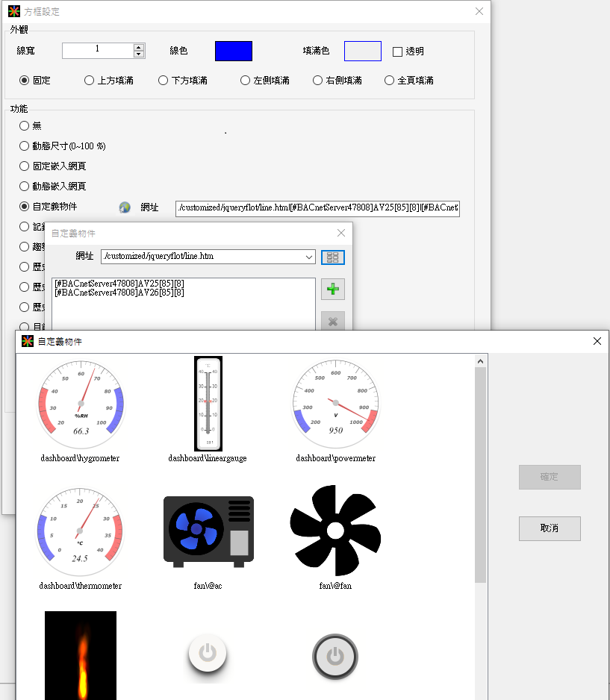Click the globe icon beside 網址

coord(125,207)
